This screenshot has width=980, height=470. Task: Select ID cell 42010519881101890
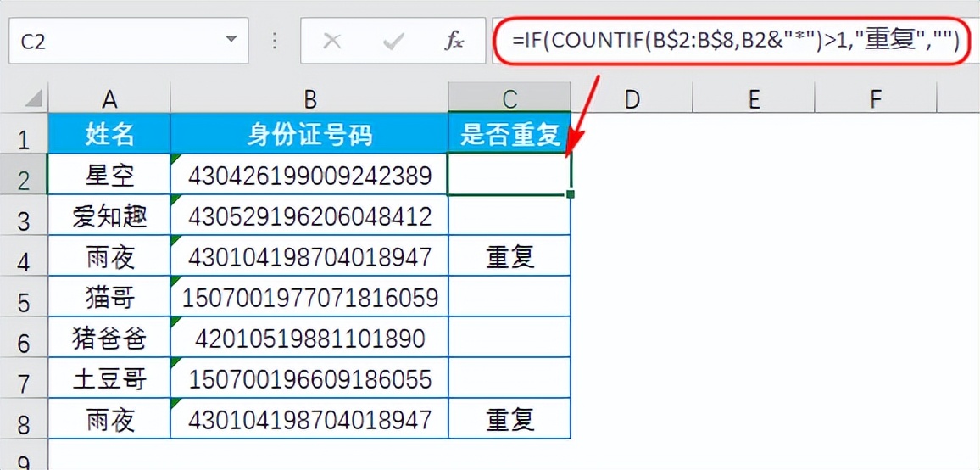pos(309,337)
